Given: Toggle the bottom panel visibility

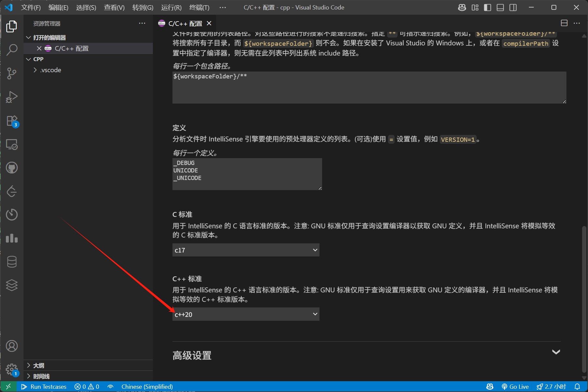Looking at the screenshot, I should coord(500,7).
